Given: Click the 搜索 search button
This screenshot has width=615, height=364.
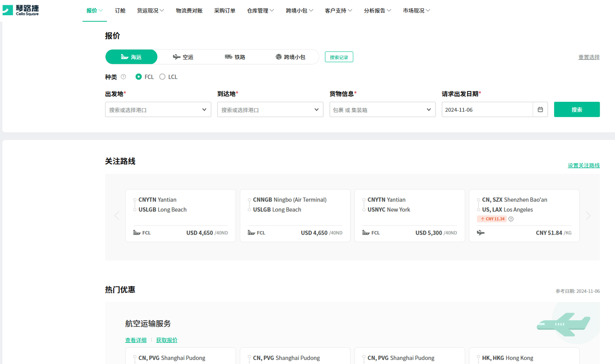Looking at the screenshot, I should pos(577,109).
